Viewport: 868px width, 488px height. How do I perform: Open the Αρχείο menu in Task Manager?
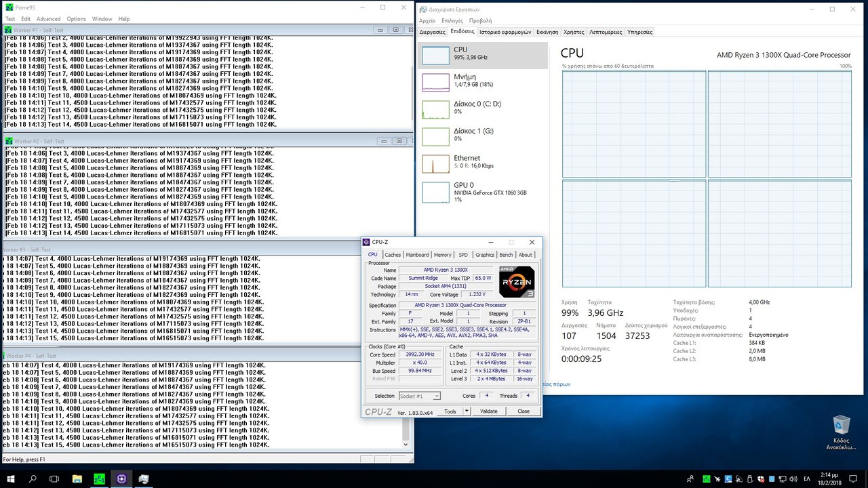click(427, 21)
